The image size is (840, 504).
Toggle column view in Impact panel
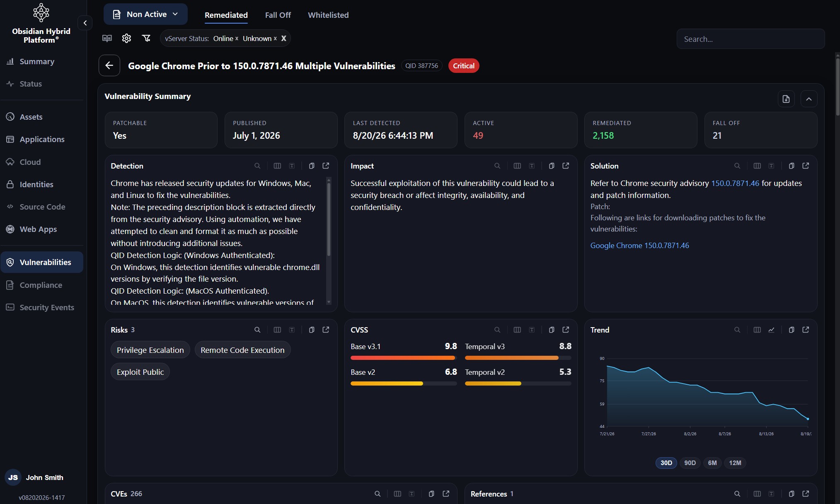517,166
